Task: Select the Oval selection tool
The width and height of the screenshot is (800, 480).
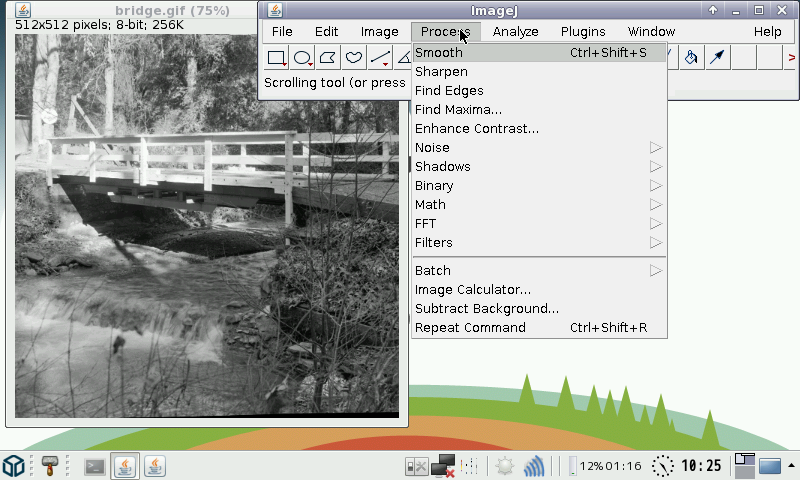Action: [302, 57]
